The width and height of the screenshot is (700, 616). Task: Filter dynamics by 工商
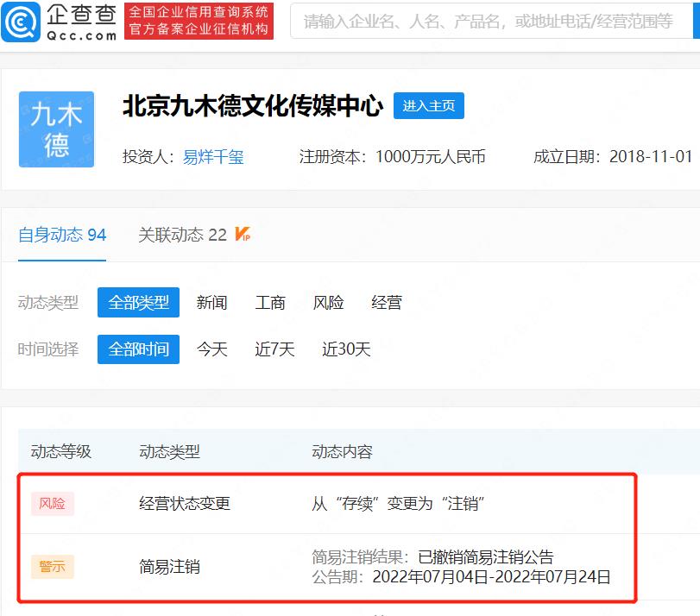point(270,303)
